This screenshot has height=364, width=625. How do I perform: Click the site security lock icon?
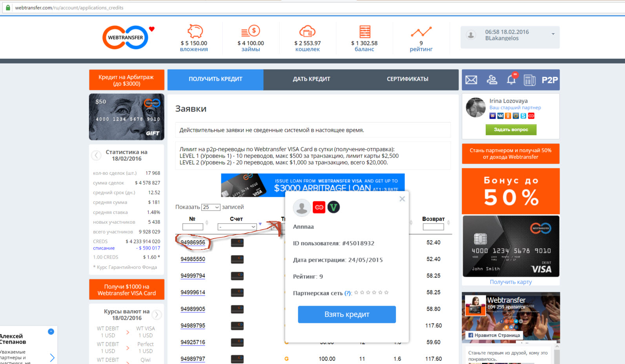point(8,7)
